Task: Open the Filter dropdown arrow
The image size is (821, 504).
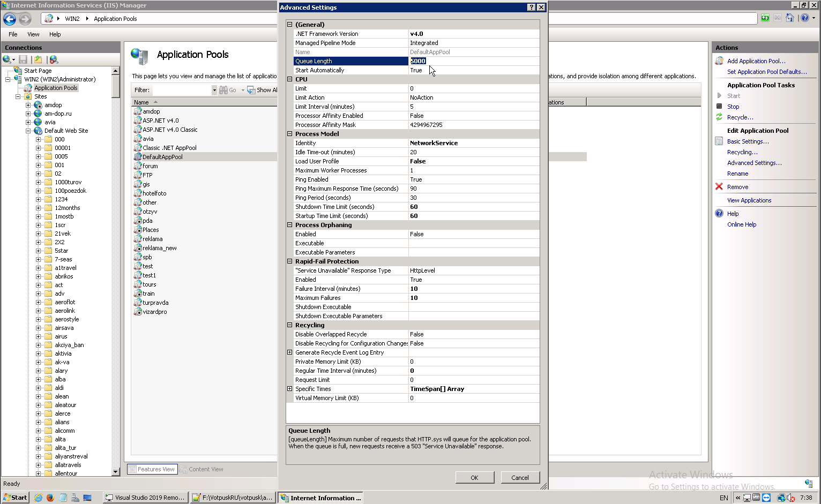Action: coord(214,90)
